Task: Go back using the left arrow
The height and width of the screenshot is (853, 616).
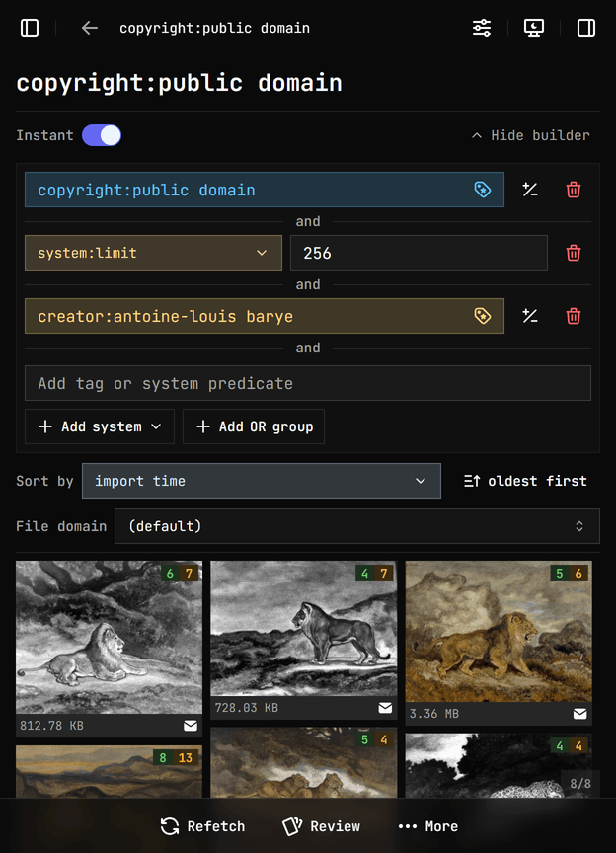Action: (90, 28)
